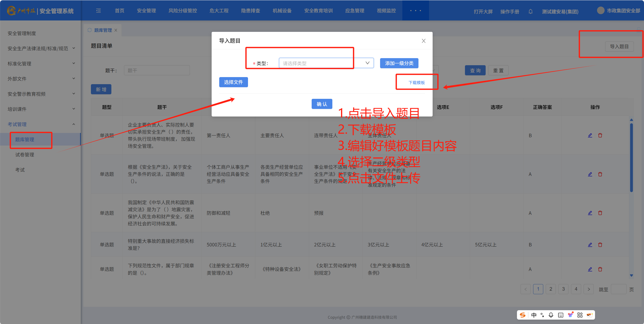Click the 选择文件 button

pyautogui.click(x=233, y=82)
